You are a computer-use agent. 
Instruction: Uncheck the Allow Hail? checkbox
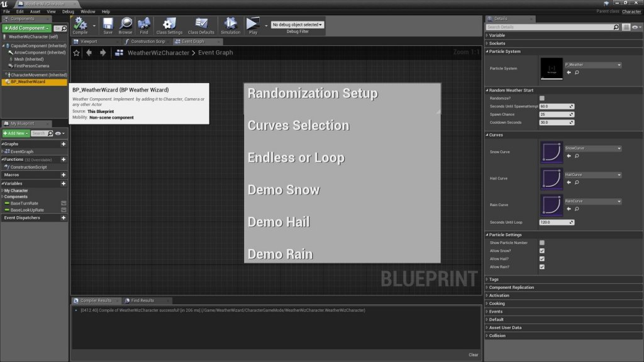[x=541, y=259]
